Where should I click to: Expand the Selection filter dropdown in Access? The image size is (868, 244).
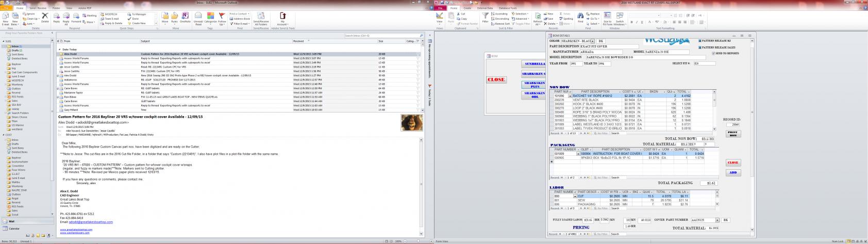pyautogui.click(x=520, y=14)
